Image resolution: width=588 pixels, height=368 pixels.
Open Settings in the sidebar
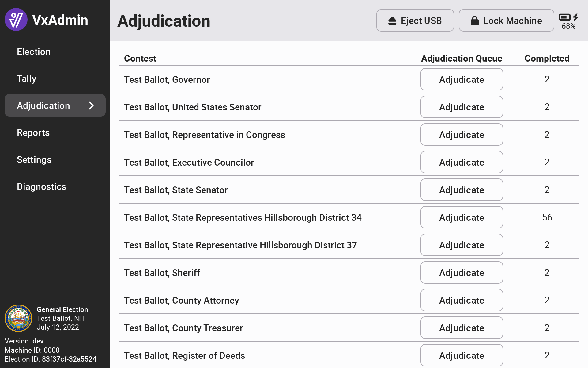tap(34, 159)
